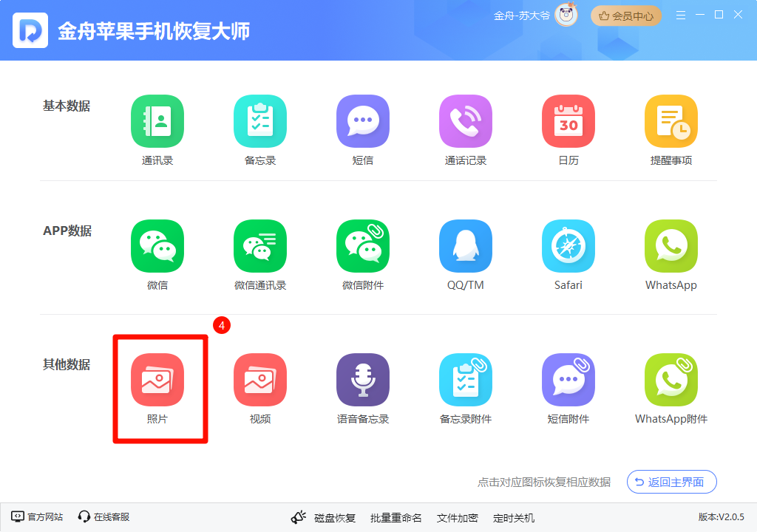Click the version text 版本:V2.0.5

[x=722, y=517]
